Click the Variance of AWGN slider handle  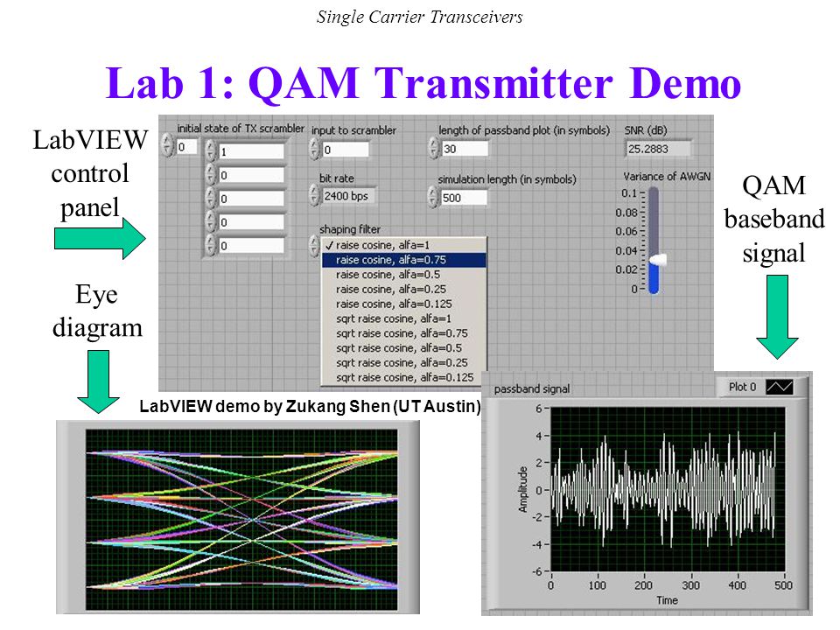pos(657,261)
